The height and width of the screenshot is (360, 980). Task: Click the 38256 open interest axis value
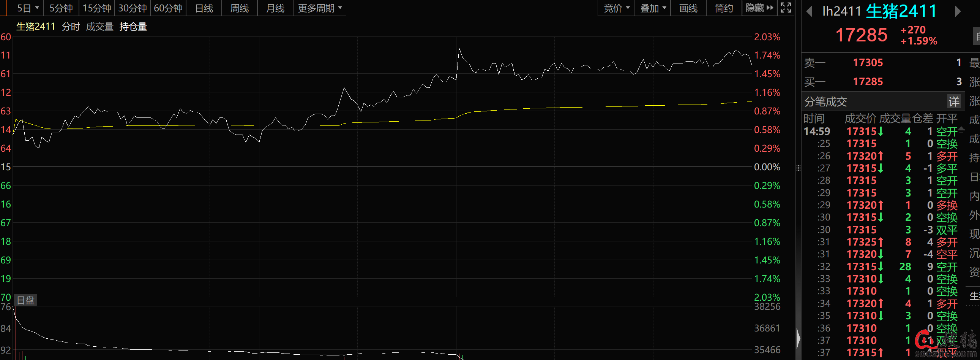click(x=767, y=306)
